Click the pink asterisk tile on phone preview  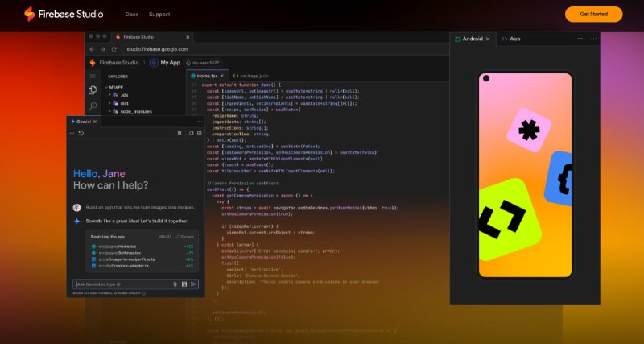pyautogui.click(x=529, y=131)
